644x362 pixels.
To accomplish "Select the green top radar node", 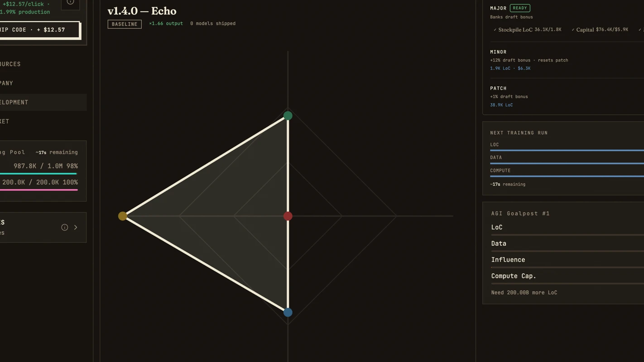I will tap(288, 116).
